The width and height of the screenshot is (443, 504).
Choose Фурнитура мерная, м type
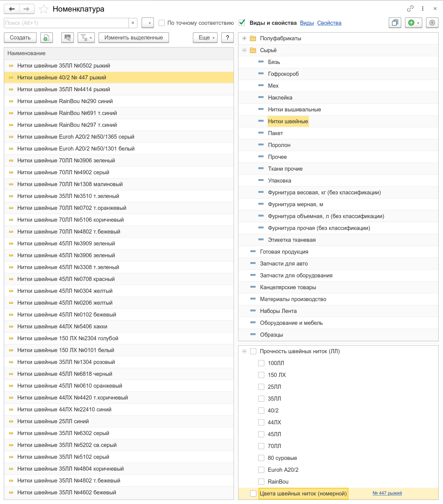[x=295, y=204]
